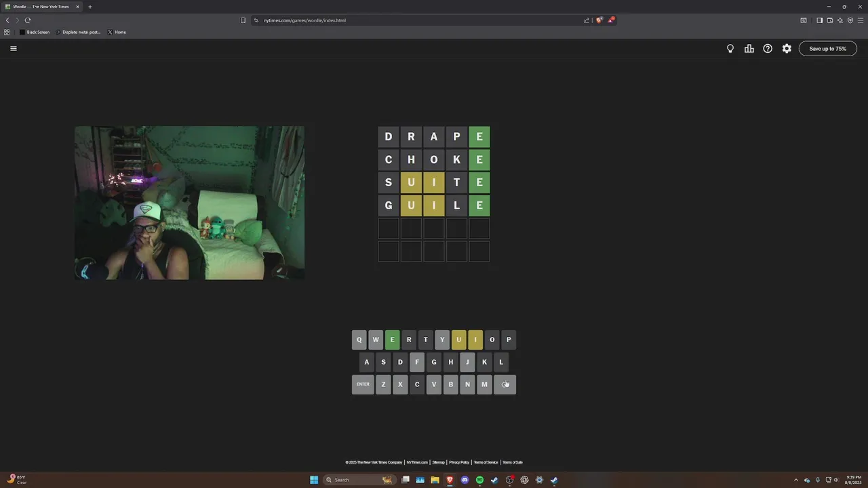Open Wordle settings gear
This screenshot has height=488, width=868.
pyautogui.click(x=787, y=49)
